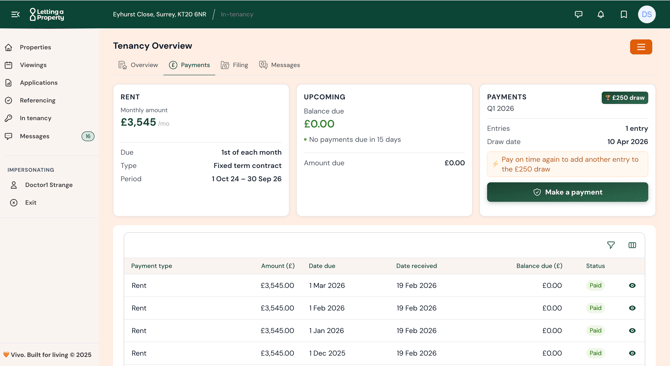Open the notifications bell
670x366 pixels.
tap(601, 15)
